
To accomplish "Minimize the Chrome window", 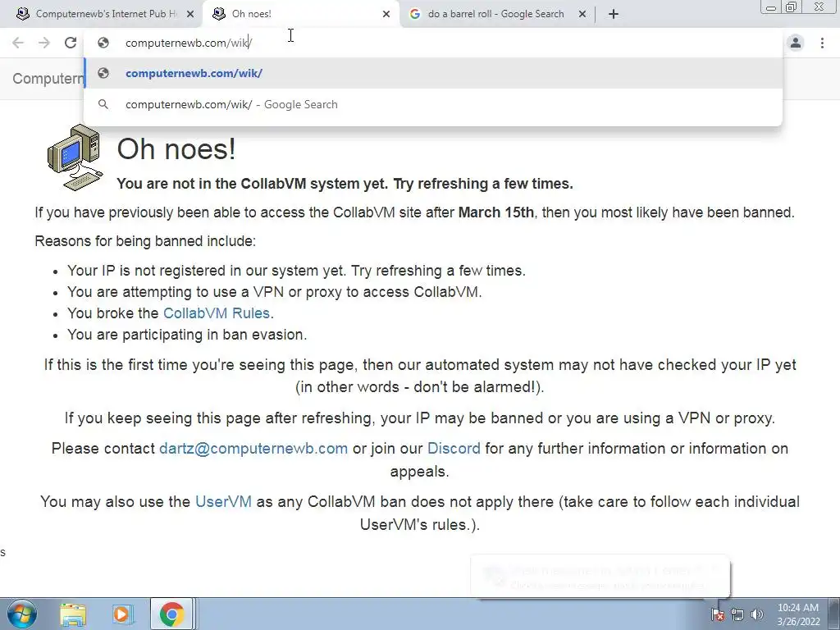I will [x=771, y=7].
